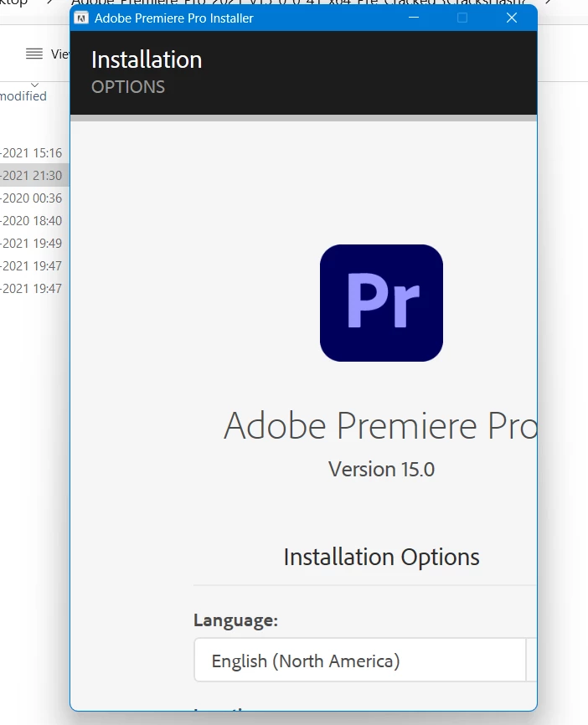
Task: Click the breadcrumb chevron after the folder name
Action: pos(549,2)
